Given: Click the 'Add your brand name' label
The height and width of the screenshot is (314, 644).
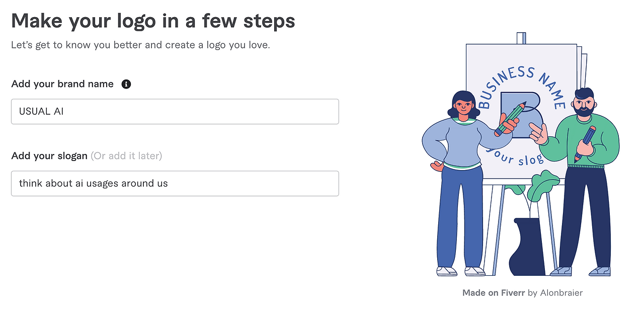Looking at the screenshot, I should (62, 84).
